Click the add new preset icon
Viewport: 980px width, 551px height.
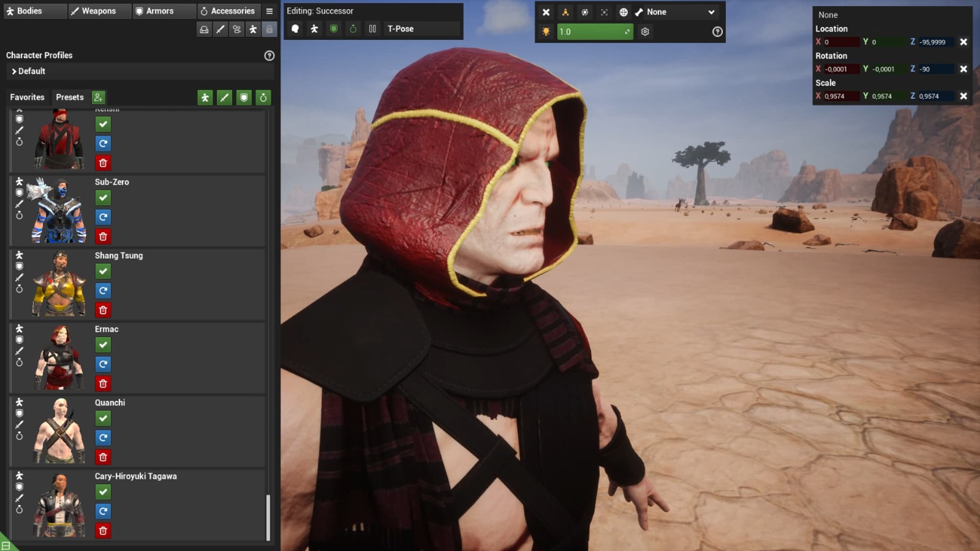pos(98,97)
